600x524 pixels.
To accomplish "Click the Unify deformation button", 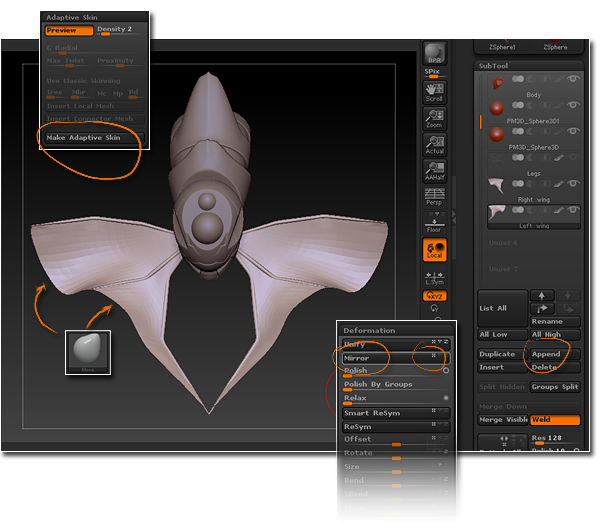I will click(x=396, y=344).
